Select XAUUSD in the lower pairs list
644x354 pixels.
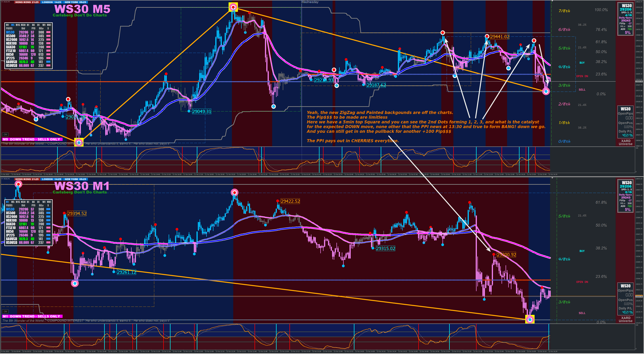11,239
